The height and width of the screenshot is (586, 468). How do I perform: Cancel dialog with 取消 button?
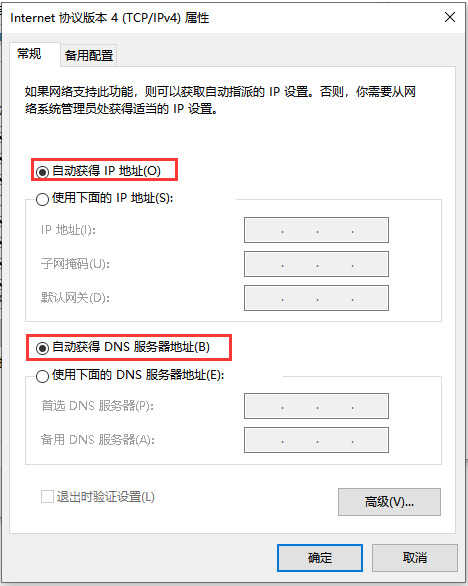(x=415, y=558)
